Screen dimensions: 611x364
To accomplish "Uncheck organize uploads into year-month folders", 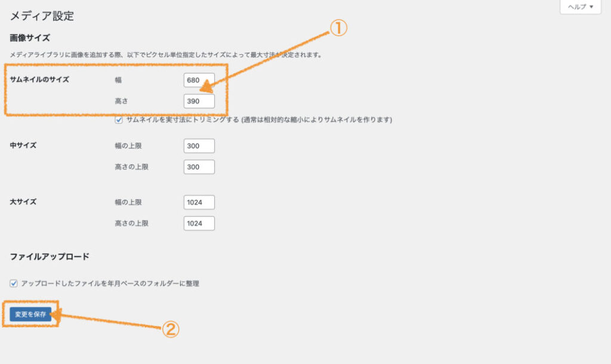I will coord(14,283).
